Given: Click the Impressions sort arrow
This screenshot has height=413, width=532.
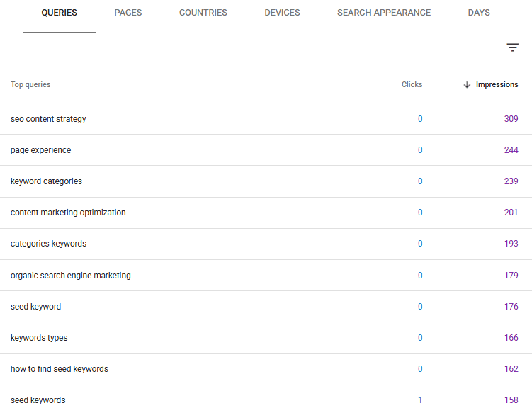Looking at the screenshot, I should click(x=467, y=84).
